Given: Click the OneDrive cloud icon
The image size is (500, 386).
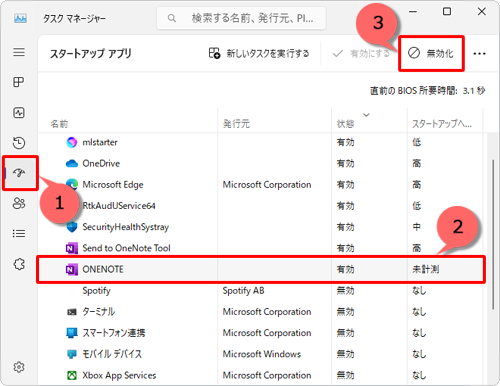Looking at the screenshot, I should pos(72,164).
